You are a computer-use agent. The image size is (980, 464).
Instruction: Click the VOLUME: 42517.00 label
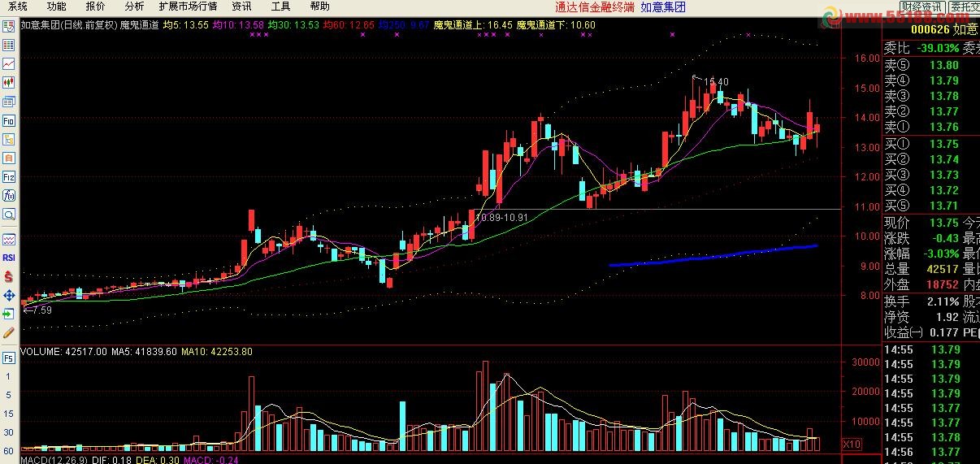click(x=63, y=352)
